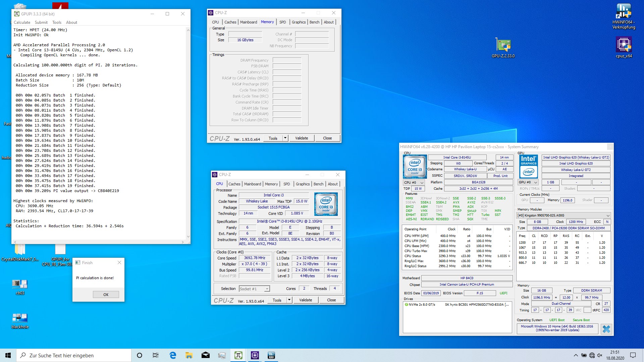Open Cortana circle on taskbar
The width and height of the screenshot is (644, 362).
tap(140, 355)
